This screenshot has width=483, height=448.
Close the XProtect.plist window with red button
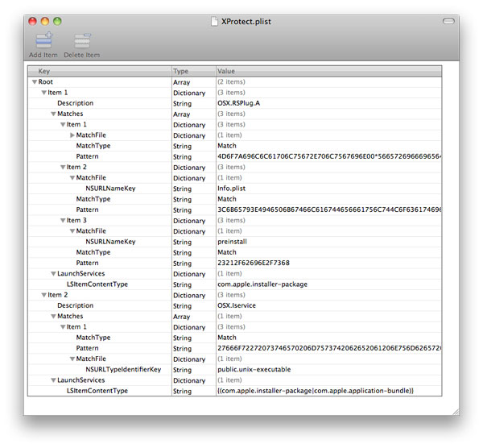pyautogui.click(x=32, y=21)
